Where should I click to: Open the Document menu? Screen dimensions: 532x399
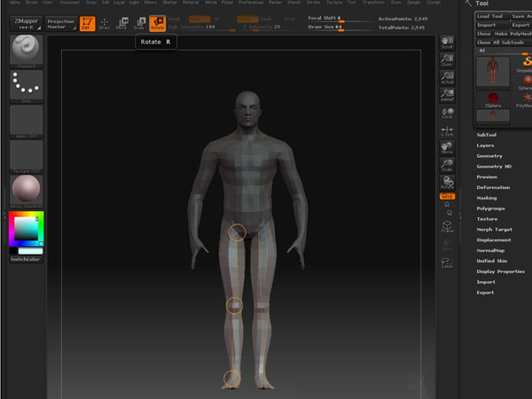(69, 3)
